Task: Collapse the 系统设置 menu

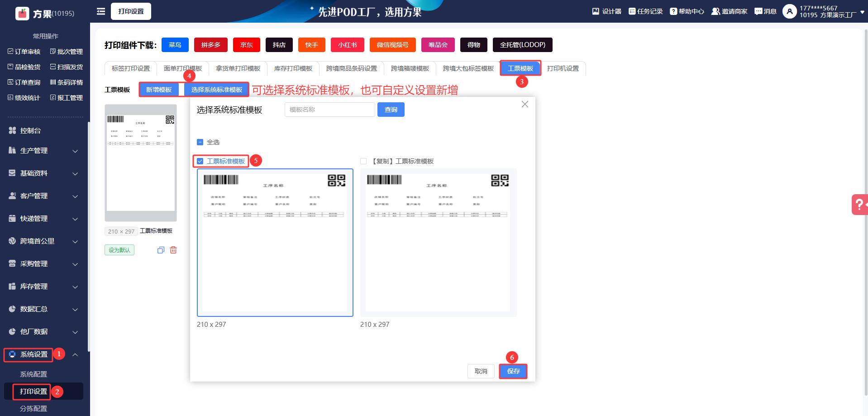Action: click(75, 354)
